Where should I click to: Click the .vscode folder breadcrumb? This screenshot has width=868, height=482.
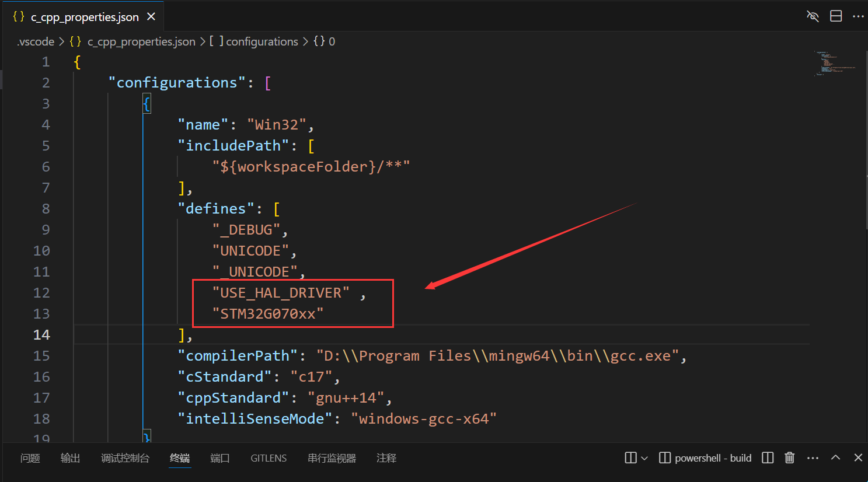[x=36, y=41]
